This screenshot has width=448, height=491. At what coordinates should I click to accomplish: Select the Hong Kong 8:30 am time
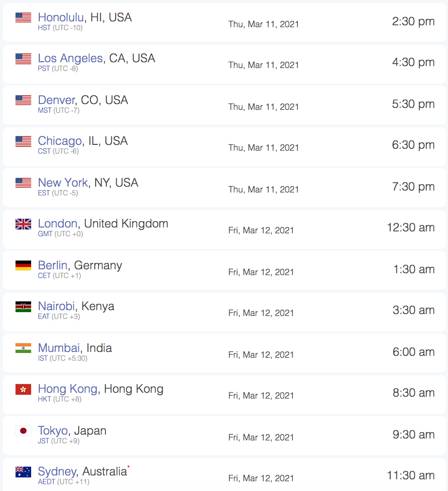click(x=414, y=393)
